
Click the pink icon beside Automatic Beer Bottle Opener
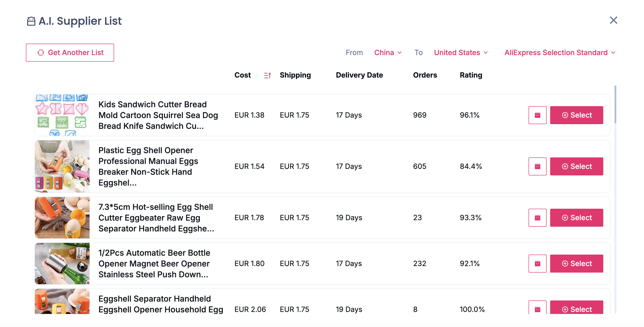tap(537, 264)
